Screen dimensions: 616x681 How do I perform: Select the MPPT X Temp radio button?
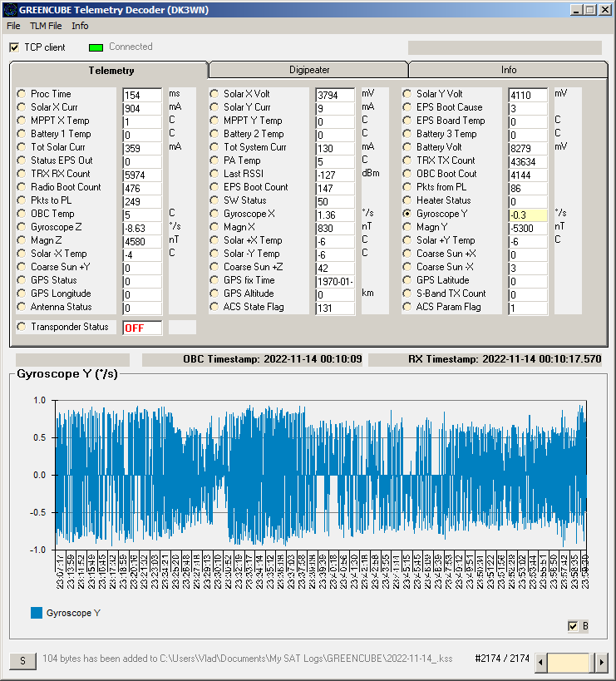[22, 121]
